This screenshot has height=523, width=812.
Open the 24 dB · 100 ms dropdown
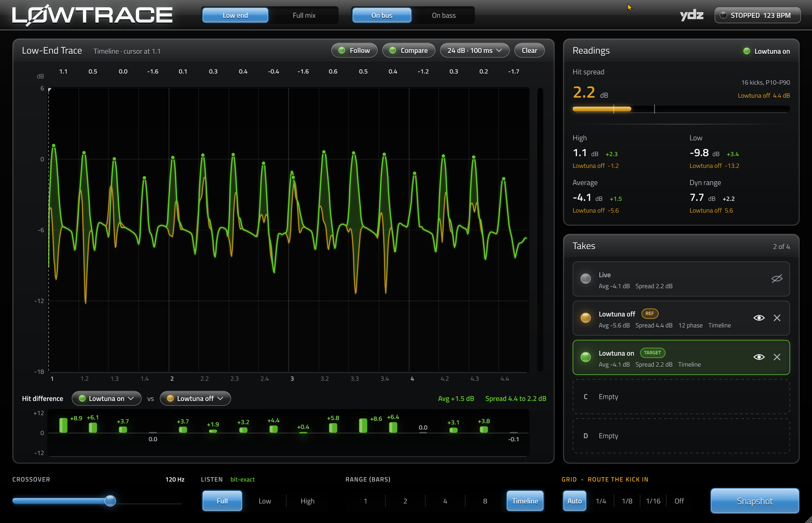click(475, 51)
